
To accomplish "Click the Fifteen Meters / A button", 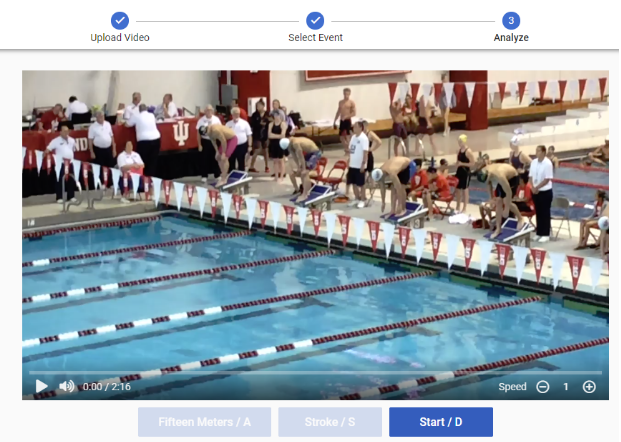I will click(204, 422).
